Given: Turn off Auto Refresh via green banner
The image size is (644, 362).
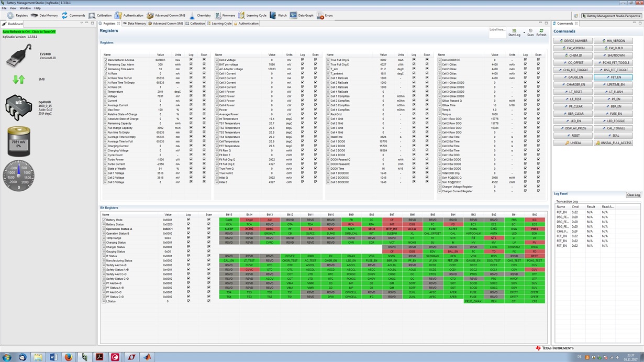Looking at the screenshot, I should pyautogui.click(x=29, y=32).
